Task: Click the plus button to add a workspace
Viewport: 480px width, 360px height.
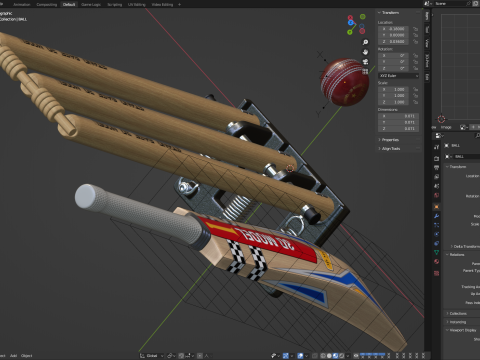Action: tap(179, 4)
